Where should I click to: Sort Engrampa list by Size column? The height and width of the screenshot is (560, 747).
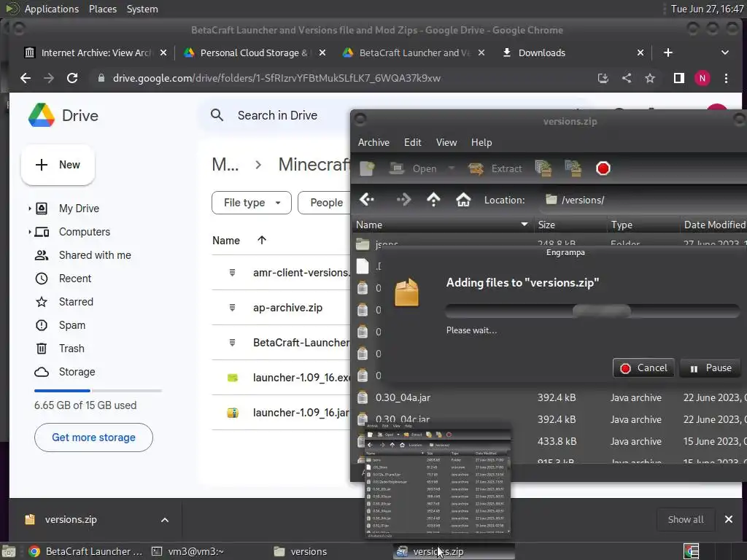tap(570, 225)
